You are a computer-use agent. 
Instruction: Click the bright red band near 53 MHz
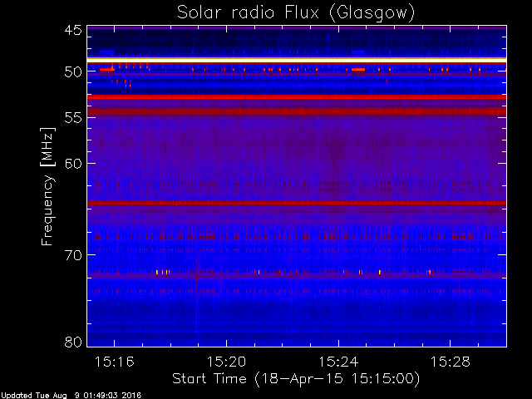297,97
